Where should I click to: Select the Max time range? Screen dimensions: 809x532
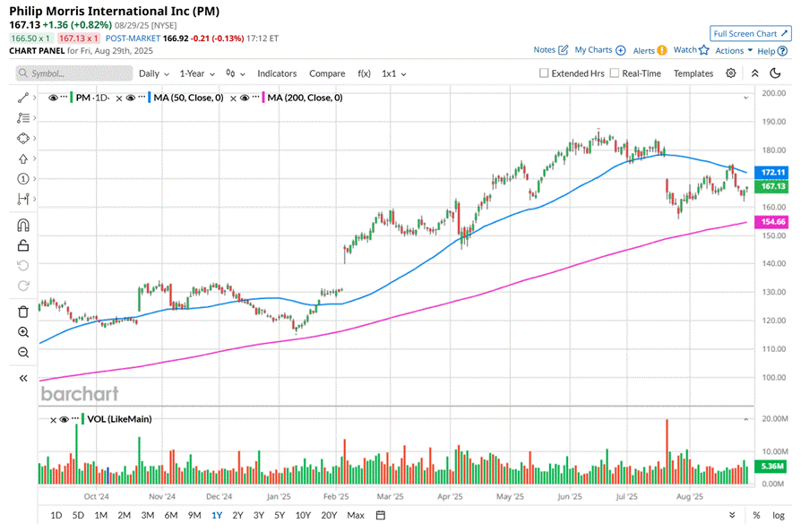coord(356,515)
